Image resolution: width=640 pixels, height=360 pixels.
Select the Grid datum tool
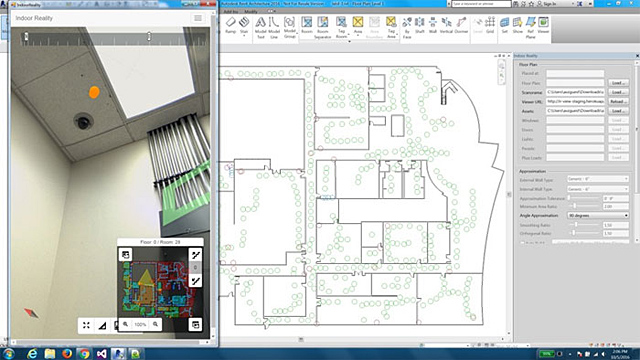[490, 26]
